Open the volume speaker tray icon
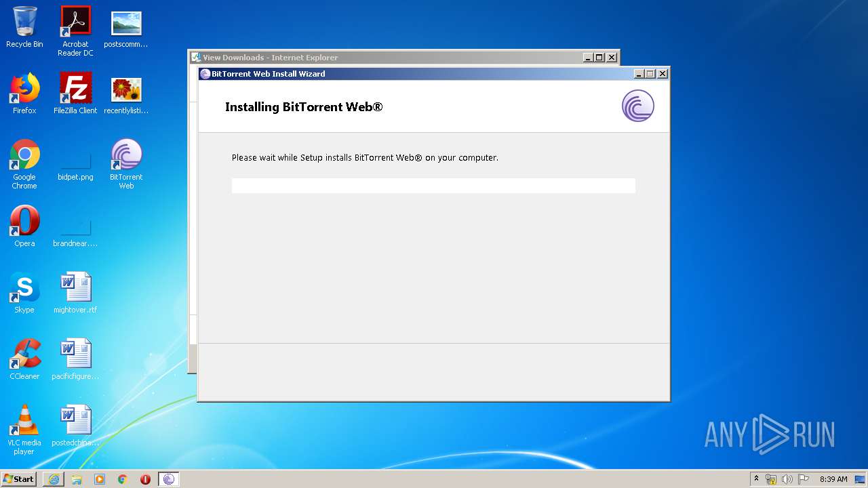Image resolution: width=868 pixels, height=488 pixels. [787, 479]
